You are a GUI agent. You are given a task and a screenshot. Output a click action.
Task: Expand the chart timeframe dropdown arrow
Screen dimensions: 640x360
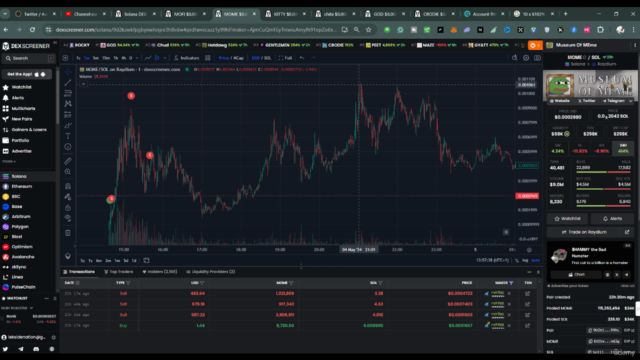(137, 58)
